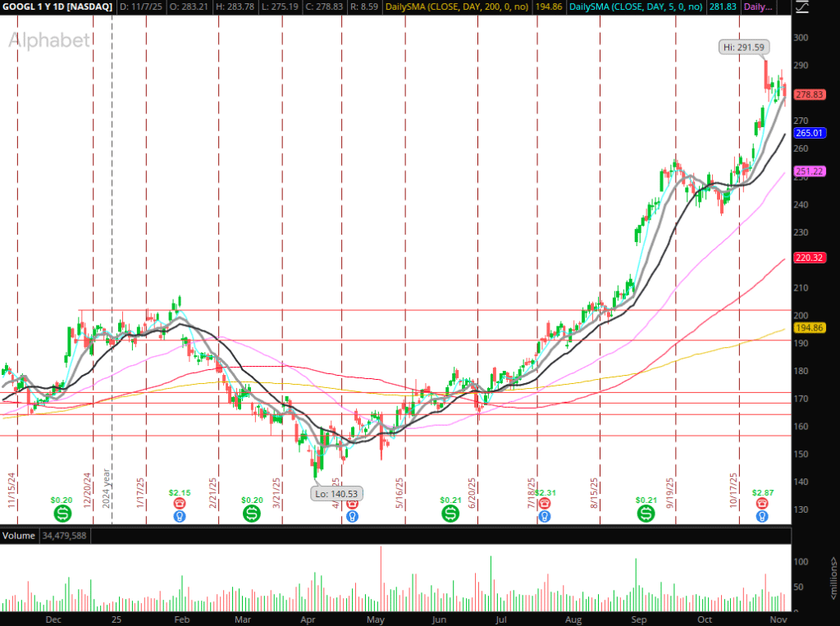The height and width of the screenshot is (626, 840).
Task: Click the Lo: 140.53 price bubble
Action: (336, 493)
